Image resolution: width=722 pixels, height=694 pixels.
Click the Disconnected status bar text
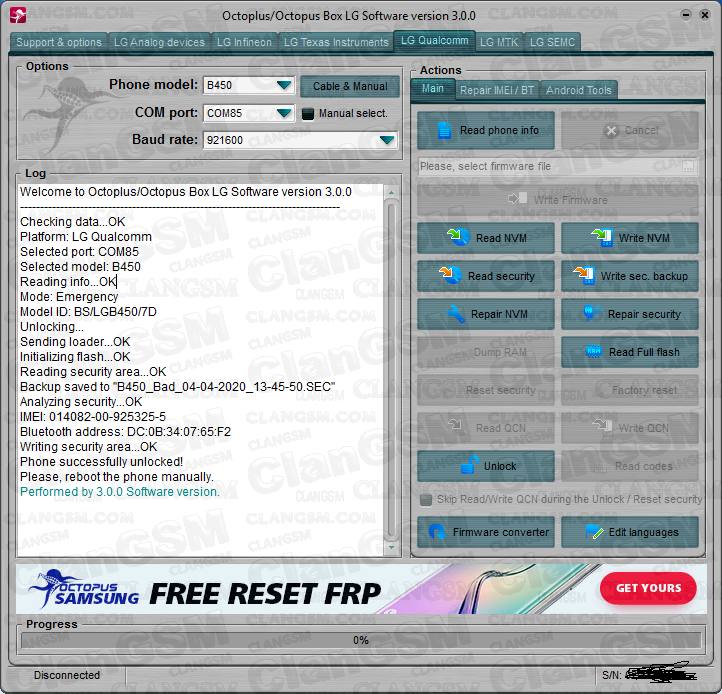(67, 675)
